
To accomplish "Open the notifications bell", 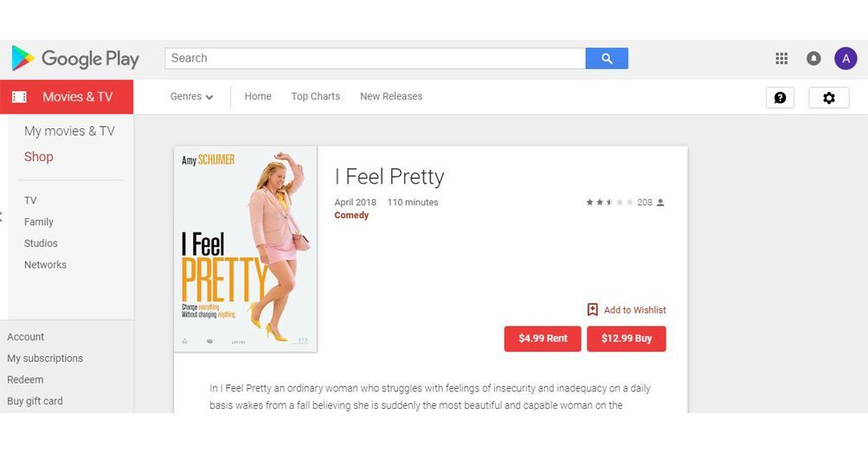I will [813, 58].
